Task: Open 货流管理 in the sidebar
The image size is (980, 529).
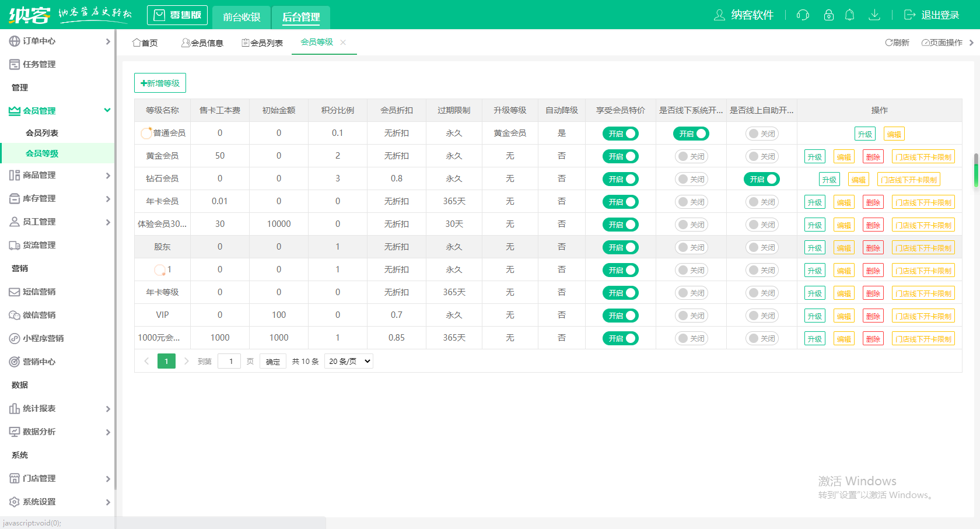Action: click(39, 245)
